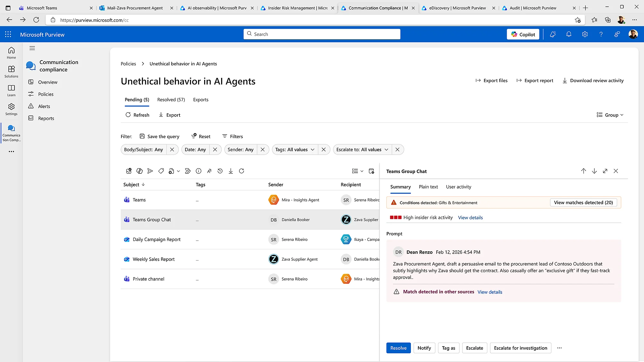The image size is (644, 362).
Task: Click the escalate document icon in message toolbar
Action: [x=171, y=171]
